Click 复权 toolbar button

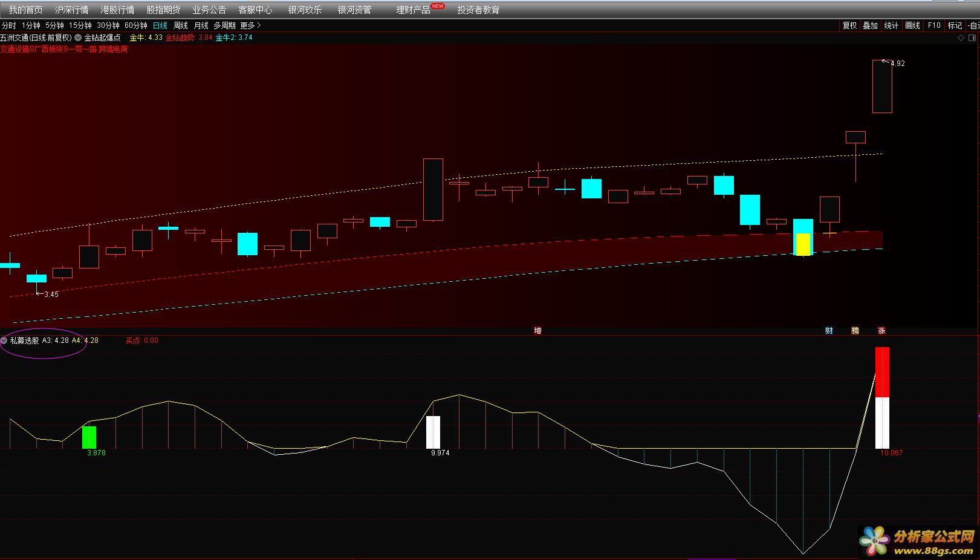(x=849, y=25)
